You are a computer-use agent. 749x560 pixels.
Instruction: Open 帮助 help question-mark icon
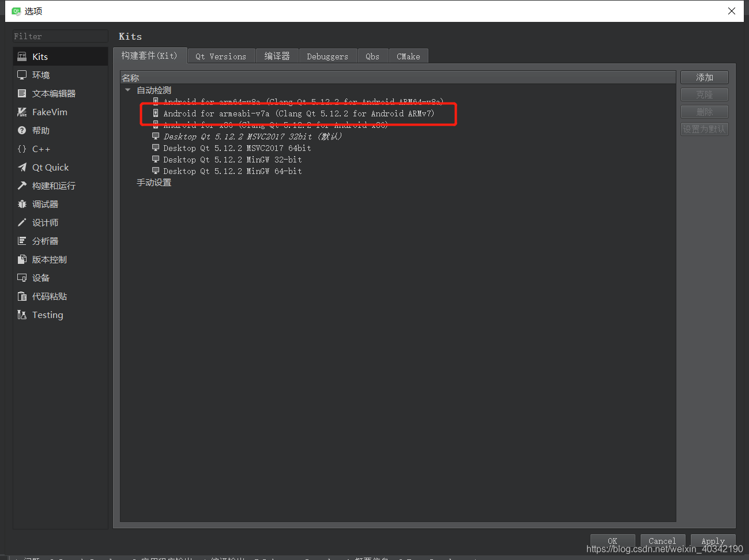coord(22,130)
